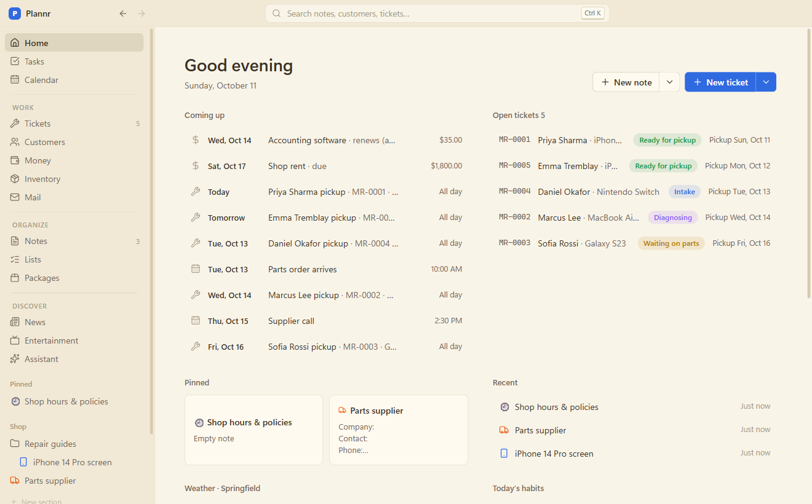The image size is (812, 504).
Task: Open Notes in the sidebar
Action: point(74,241)
